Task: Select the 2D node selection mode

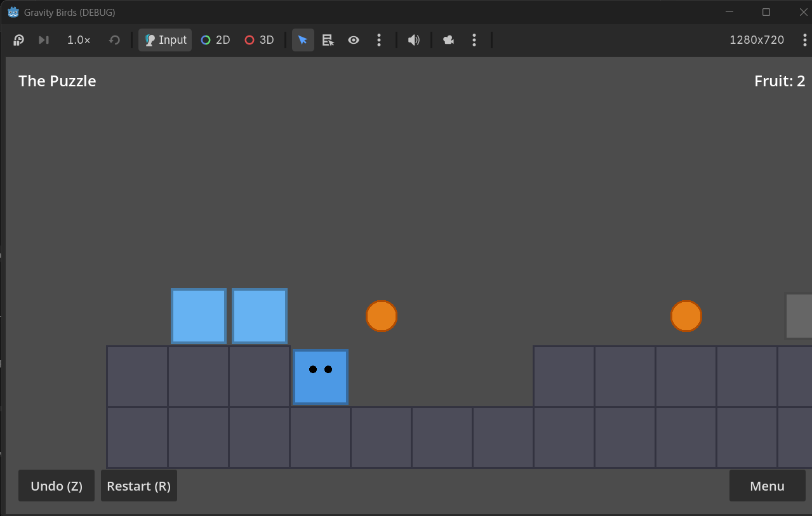Action: (x=215, y=40)
